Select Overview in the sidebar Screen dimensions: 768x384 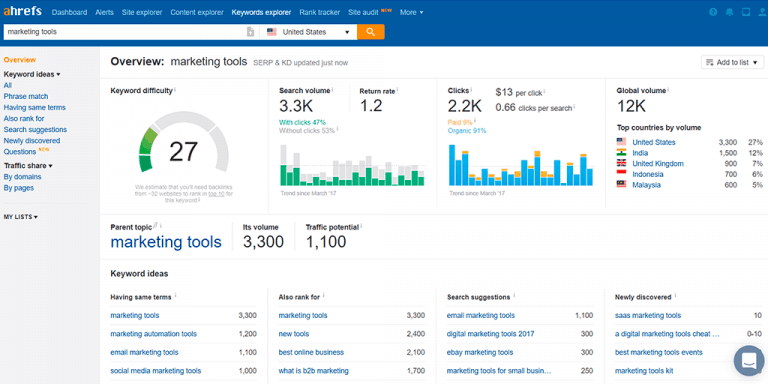[x=20, y=60]
